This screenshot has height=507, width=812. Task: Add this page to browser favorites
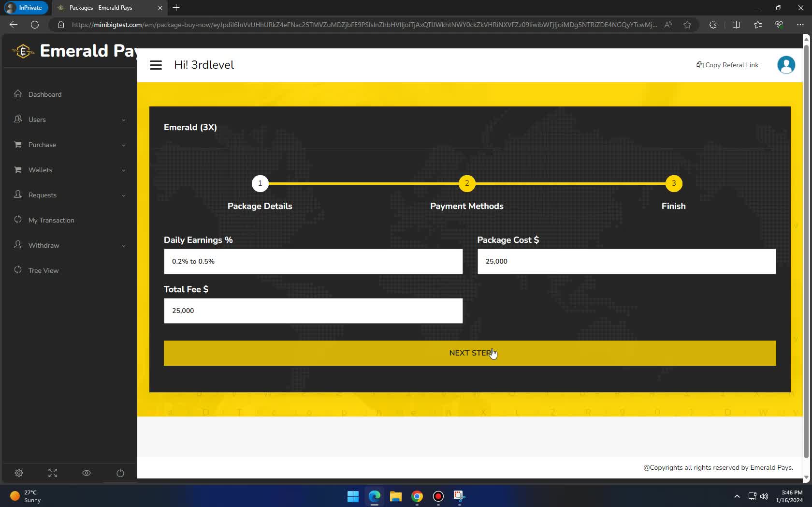click(687, 25)
